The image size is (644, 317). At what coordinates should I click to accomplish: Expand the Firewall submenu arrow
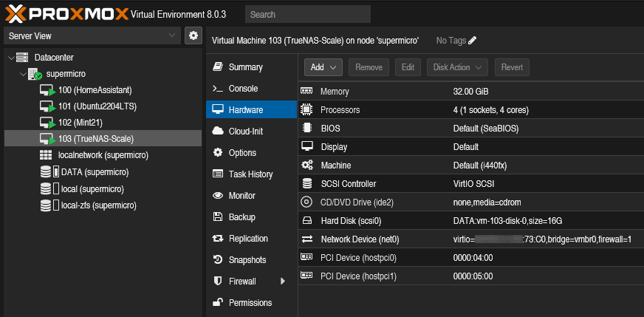point(283,282)
